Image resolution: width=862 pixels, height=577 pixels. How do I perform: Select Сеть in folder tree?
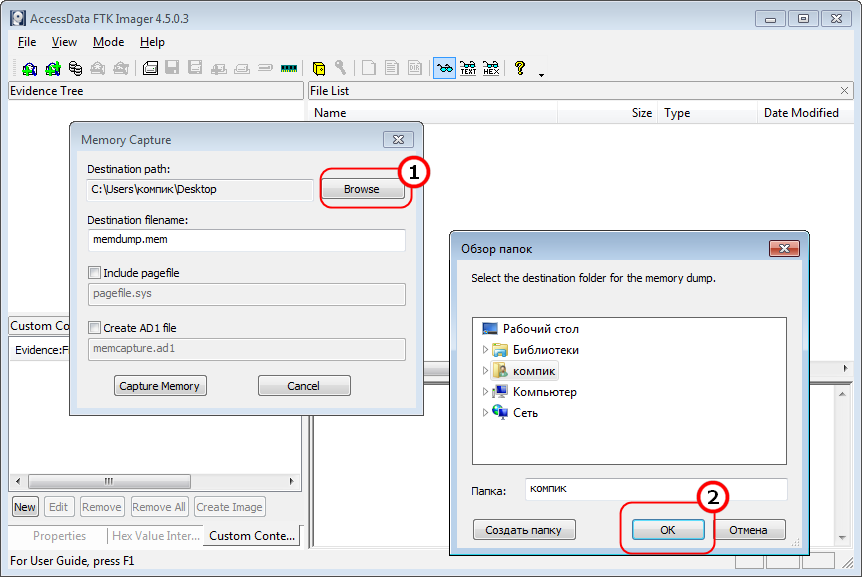coord(526,413)
